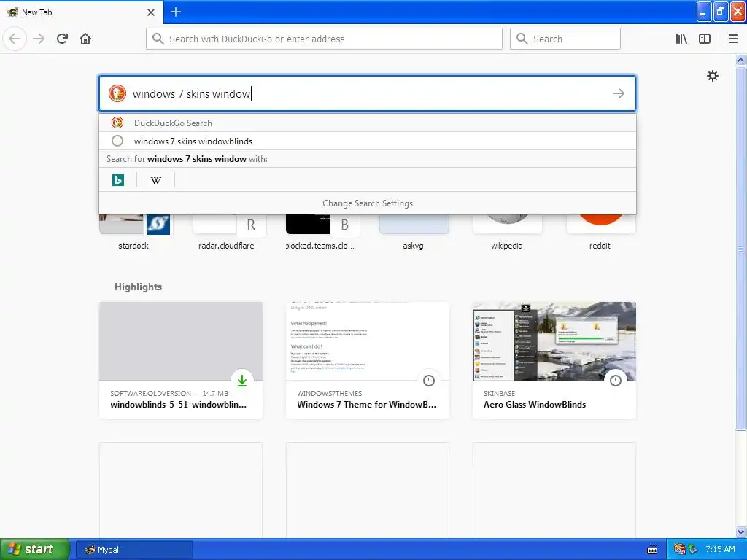Image resolution: width=747 pixels, height=560 pixels.
Task: Select the New Tab tab
Action: click(82, 12)
